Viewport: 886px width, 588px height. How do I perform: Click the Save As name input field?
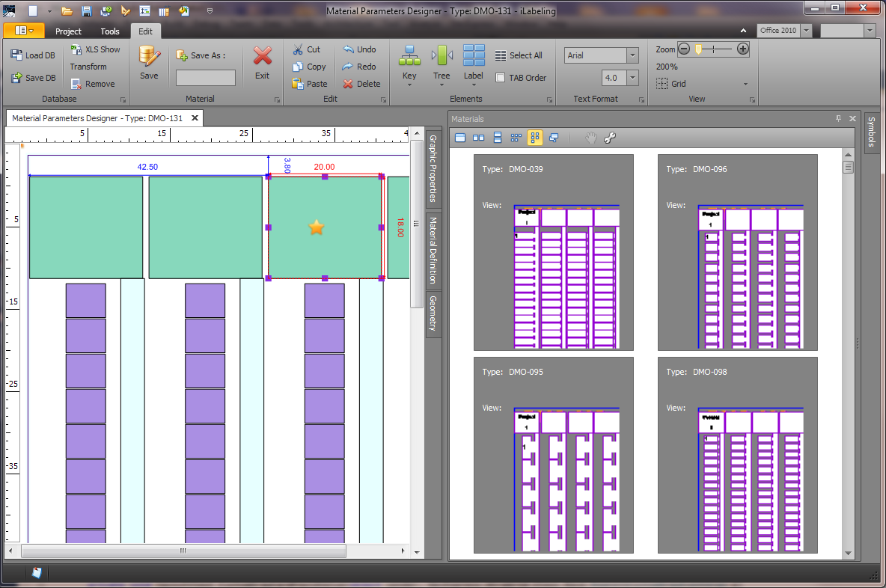206,77
